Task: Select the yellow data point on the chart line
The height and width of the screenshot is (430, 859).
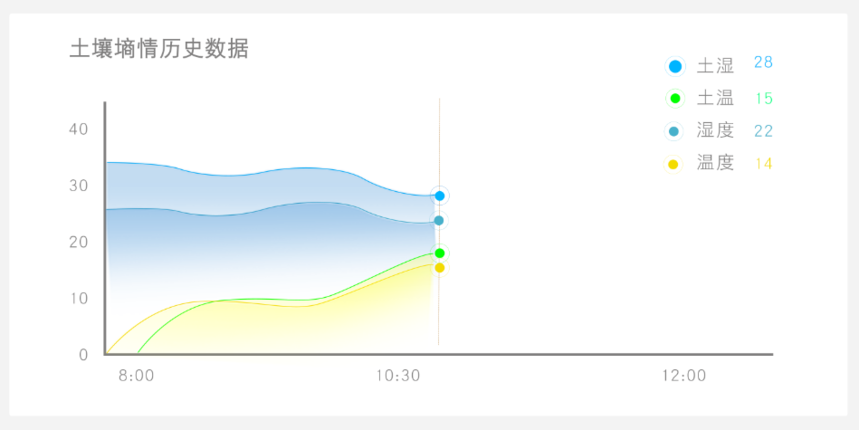Action: tap(439, 267)
